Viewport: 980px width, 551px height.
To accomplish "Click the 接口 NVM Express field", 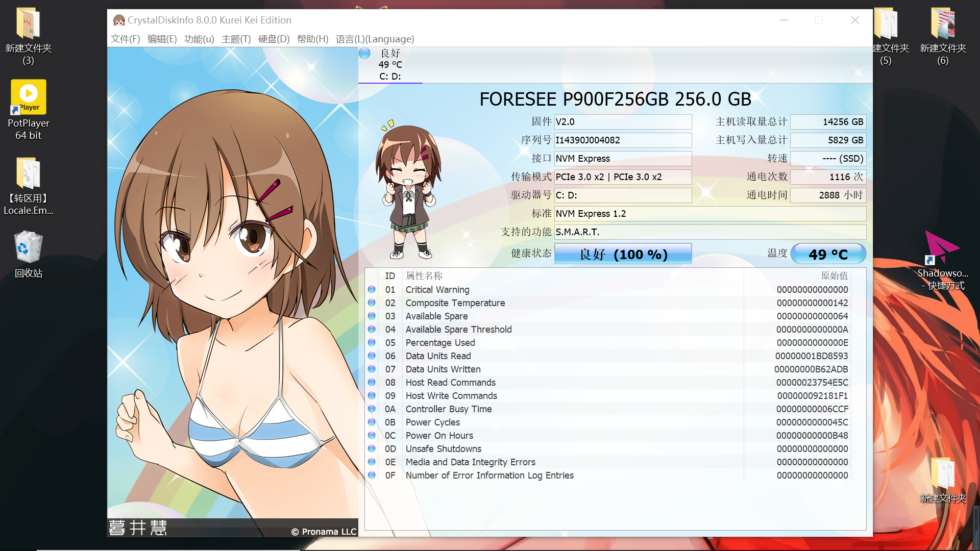I will (x=623, y=159).
